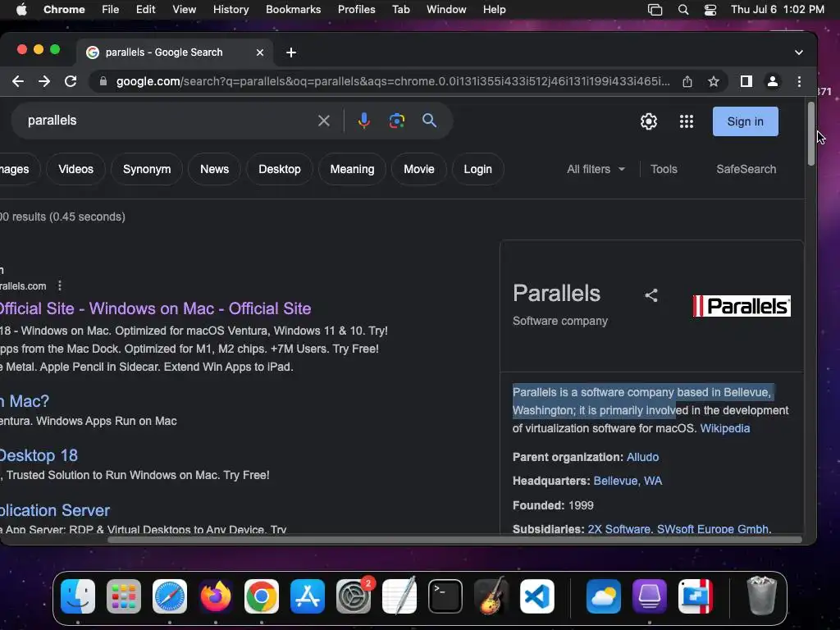Image resolution: width=840 pixels, height=630 pixels.
Task: Open Launchpad from the Dock
Action: point(124,596)
